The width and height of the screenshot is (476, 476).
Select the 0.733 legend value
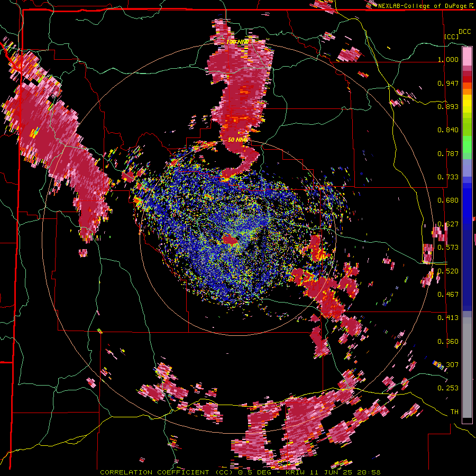click(x=448, y=177)
